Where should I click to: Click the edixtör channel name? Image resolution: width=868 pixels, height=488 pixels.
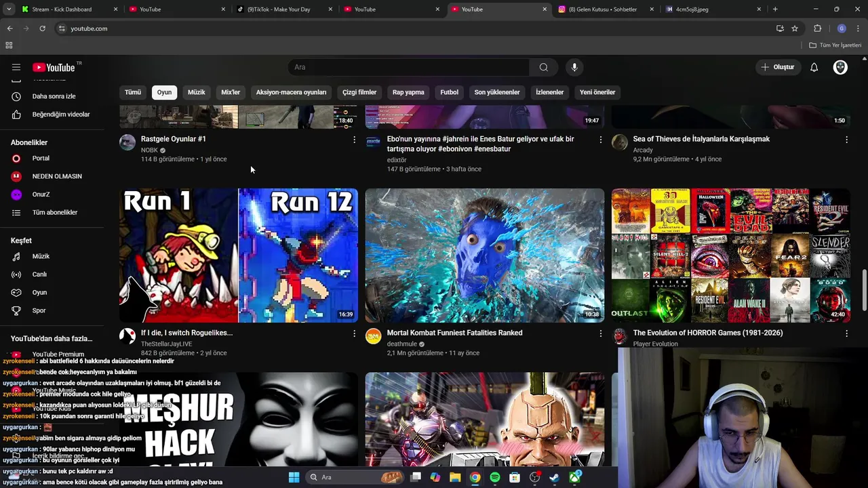(397, 160)
